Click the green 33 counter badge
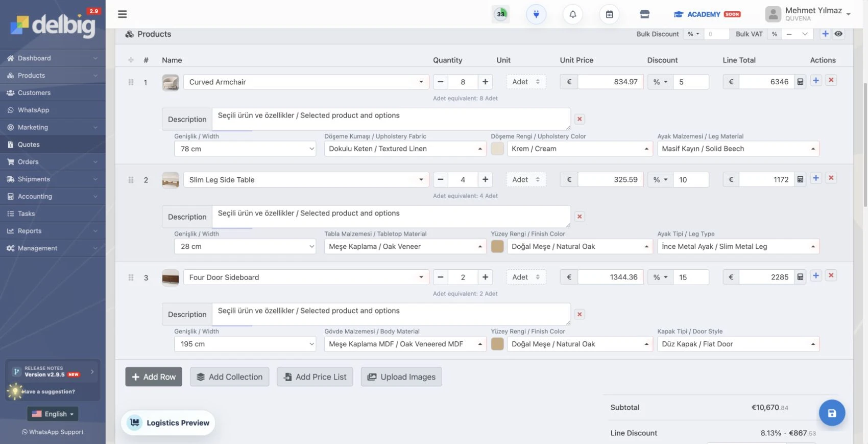This screenshot has height=444, width=868. pos(501,14)
